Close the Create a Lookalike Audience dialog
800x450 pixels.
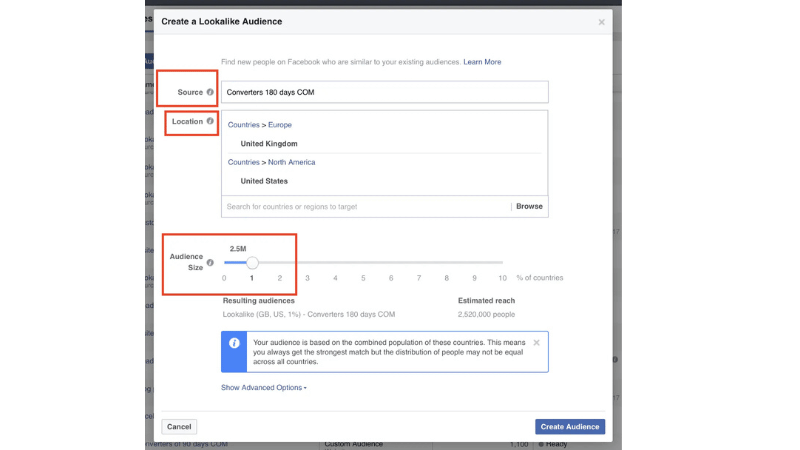pyautogui.click(x=601, y=22)
